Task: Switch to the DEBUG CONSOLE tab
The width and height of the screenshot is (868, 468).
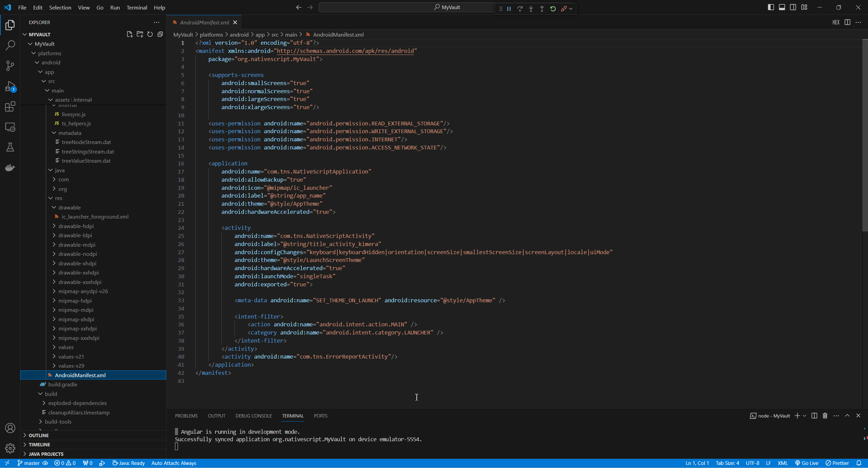Action: (x=254, y=416)
